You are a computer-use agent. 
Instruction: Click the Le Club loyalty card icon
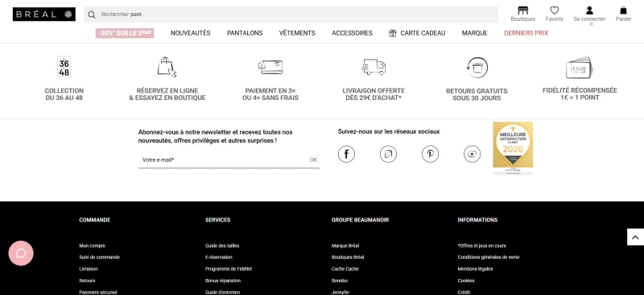click(580, 68)
